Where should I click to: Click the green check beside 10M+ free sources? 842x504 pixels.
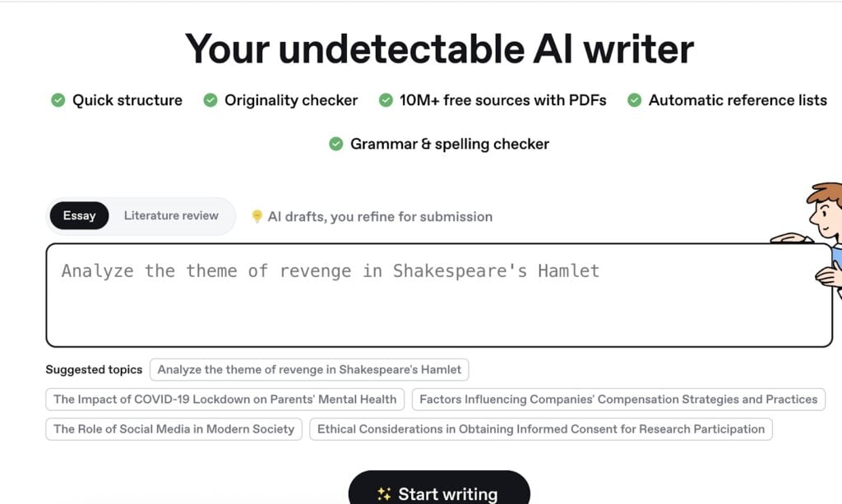385,99
